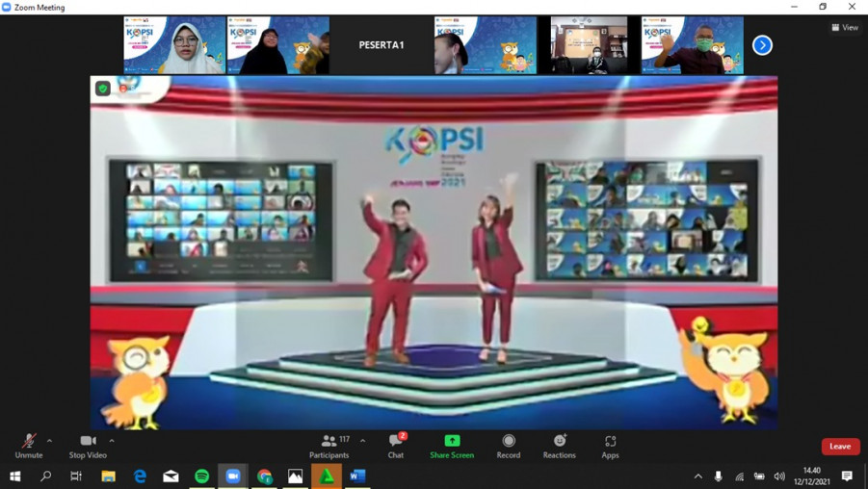Viewport: 868px width, 489px height.
Task: Select thumbnail of participant with head tilted down
Action: click(486, 45)
